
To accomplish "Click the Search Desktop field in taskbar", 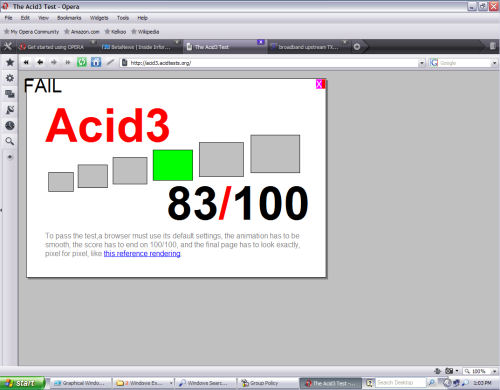I will (x=401, y=383).
